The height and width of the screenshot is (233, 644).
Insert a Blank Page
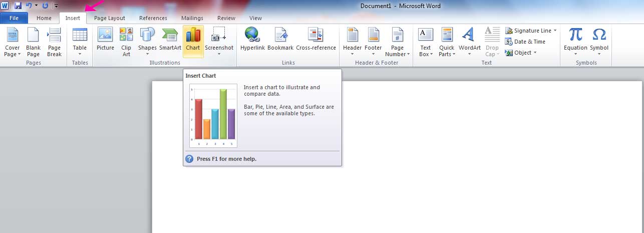coord(33,42)
